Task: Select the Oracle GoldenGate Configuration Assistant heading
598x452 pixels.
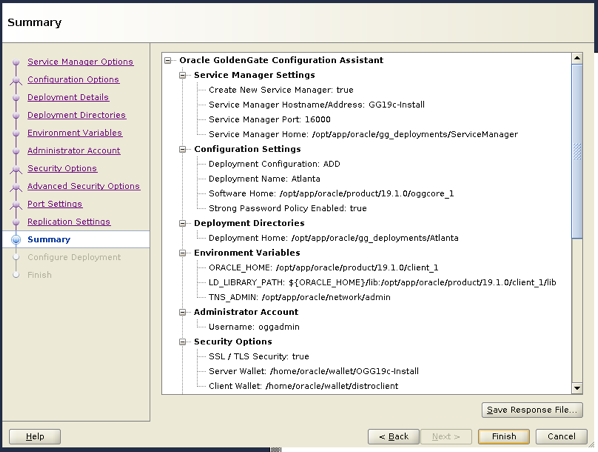Action: (x=281, y=60)
